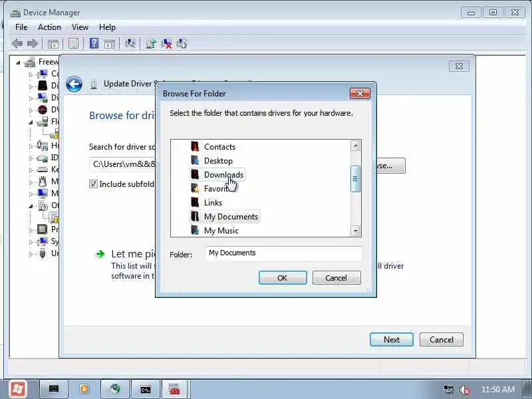Expand the Ke keyboards category node
This screenshot has width=532, height=399.
point(31,170)
